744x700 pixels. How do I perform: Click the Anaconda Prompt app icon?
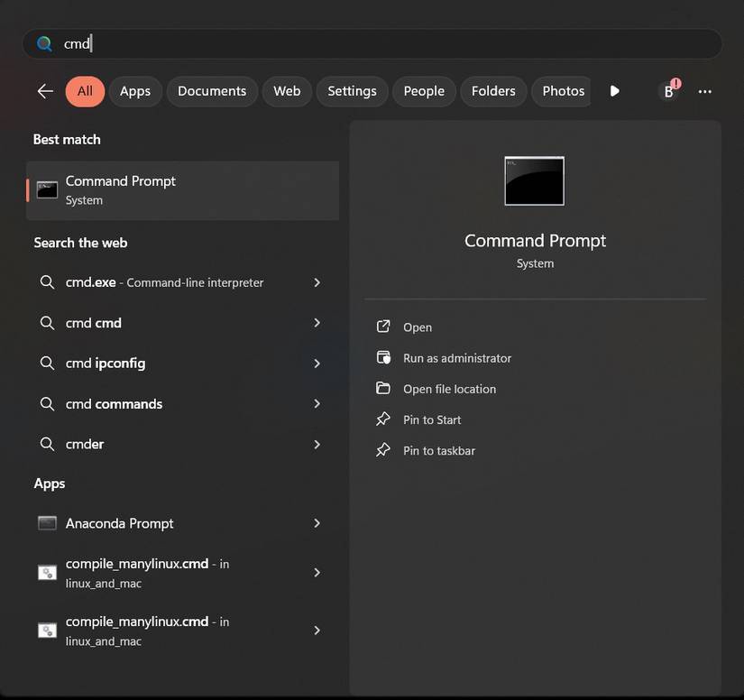(48, 523)
